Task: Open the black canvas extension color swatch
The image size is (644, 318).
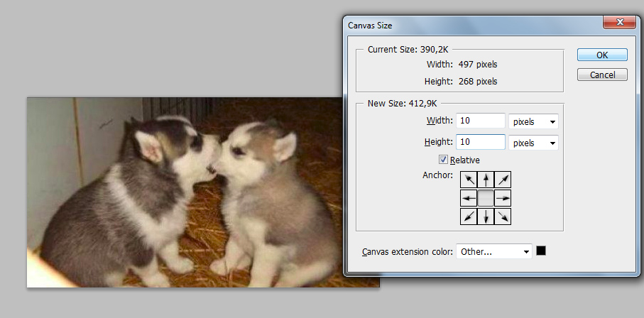Action: pyautogui.click(x=541, y=251)
